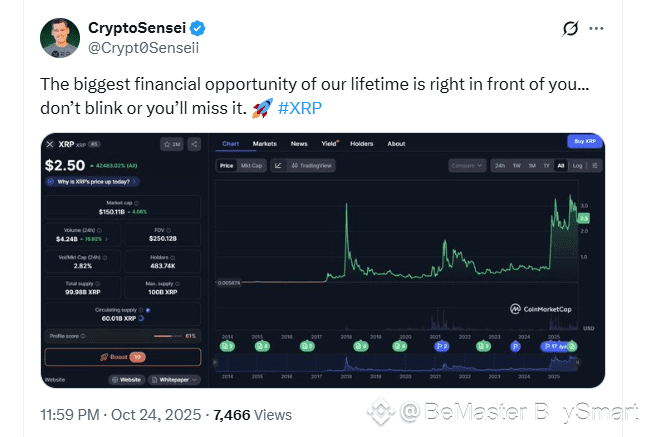Click the share icon beside the XRP watchlist star
646x437 pixels.
pyautogui.click(x=194, y=145)
